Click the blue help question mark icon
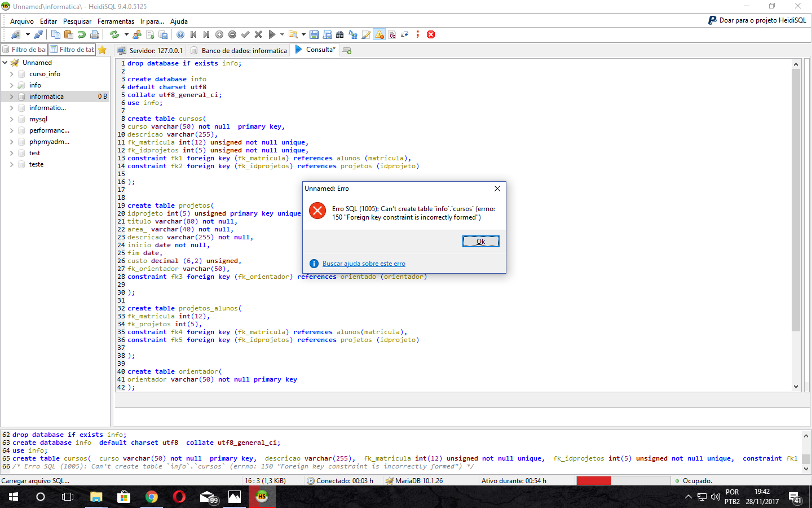812x508 pixels. click(x=180, y=34)
